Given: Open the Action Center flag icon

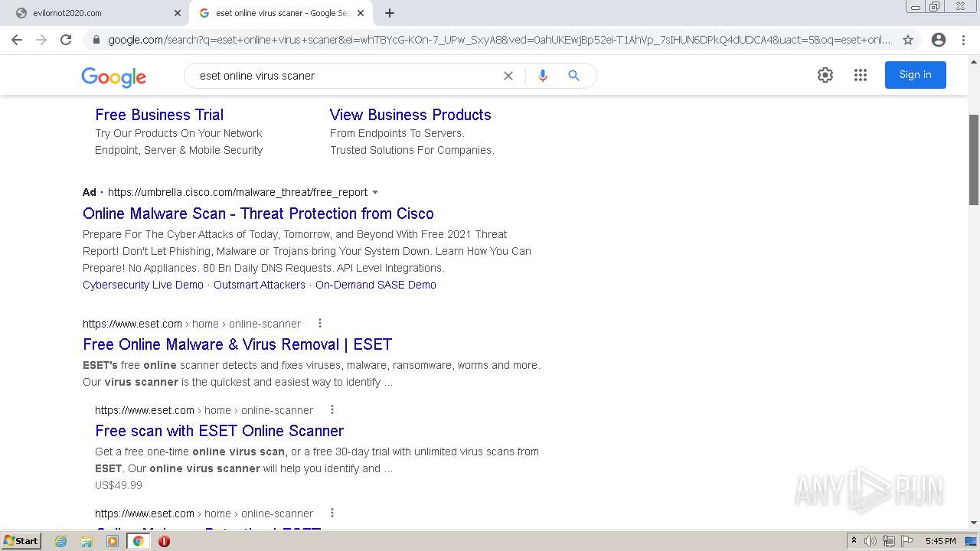Looking at the screenshot, I should click(907, 541).
